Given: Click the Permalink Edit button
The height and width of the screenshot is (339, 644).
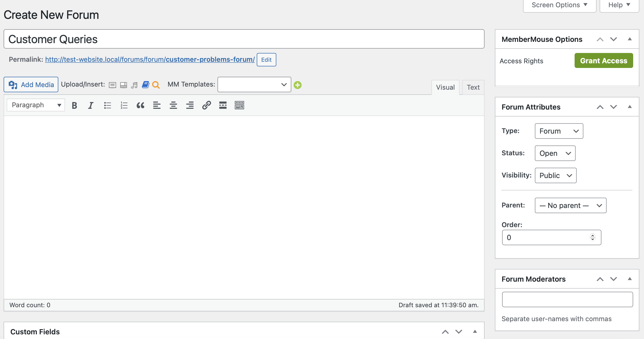Looking at the screenshot, I should tap(266, 60).
